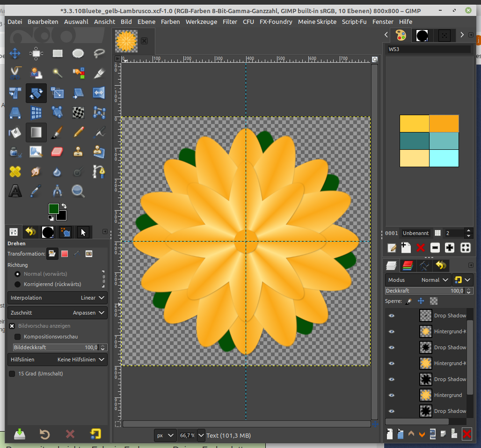Image resolution: width=481 pixels, height=448 pixels.
Task: Switch to the Channels tab in layers dock
Action: pyautogui.click(x=408, y=266)
